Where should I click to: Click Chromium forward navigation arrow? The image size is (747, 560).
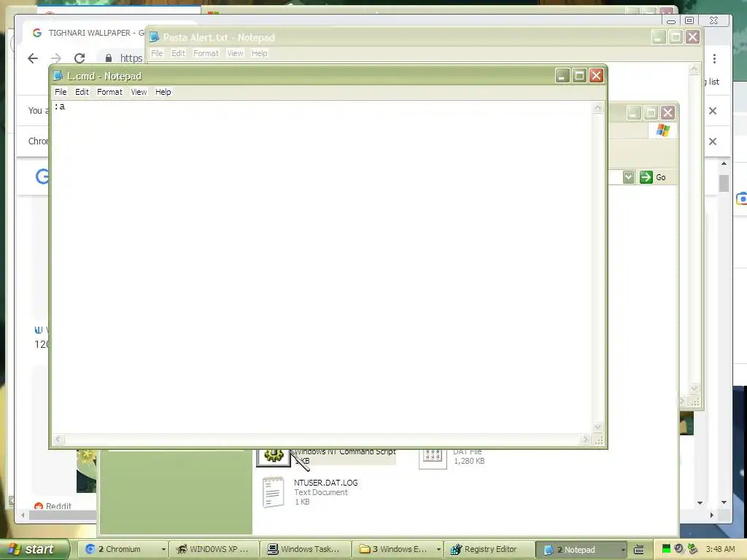click(x=55, y=58)
